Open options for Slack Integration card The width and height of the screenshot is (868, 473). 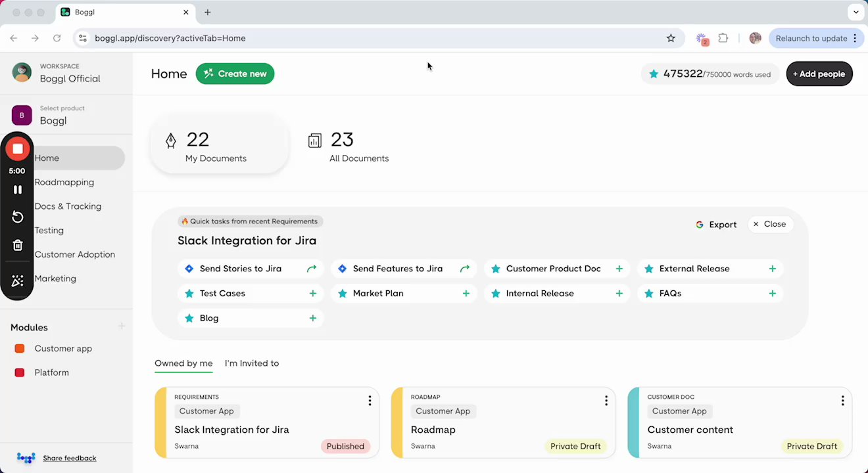coord(370,401)
